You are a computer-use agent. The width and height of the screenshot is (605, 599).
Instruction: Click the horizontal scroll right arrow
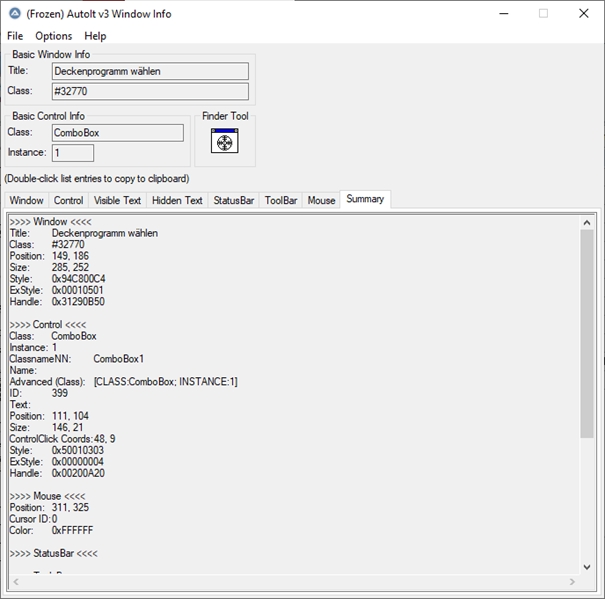572,582
